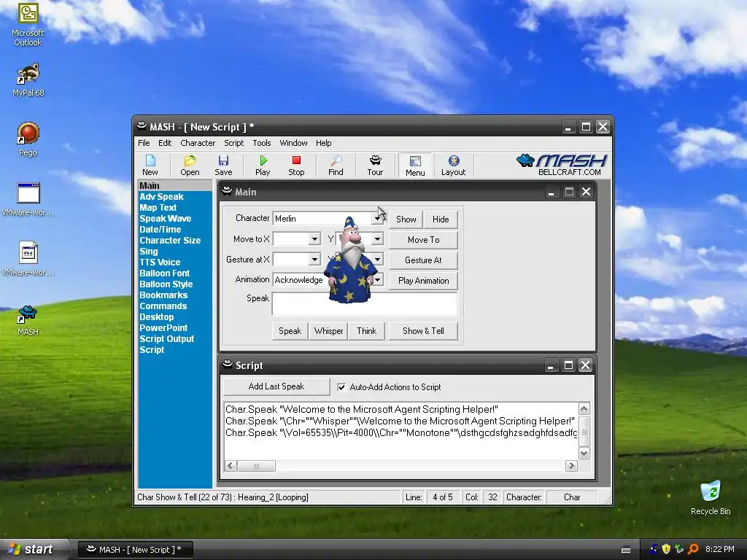This screenshot has height=560, width=747.
Task: Open Microsoft Outlook desktop icon
Action: (28, 25)
